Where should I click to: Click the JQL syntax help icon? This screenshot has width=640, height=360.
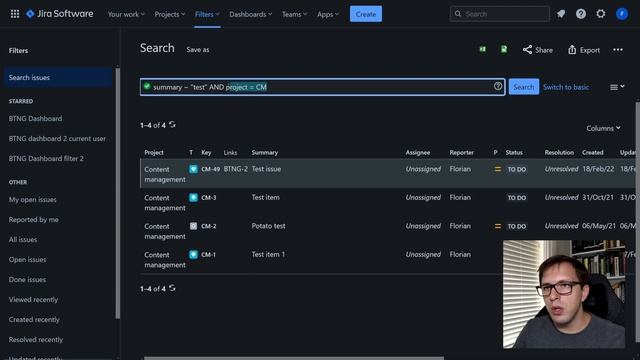[x=498, y=86]
